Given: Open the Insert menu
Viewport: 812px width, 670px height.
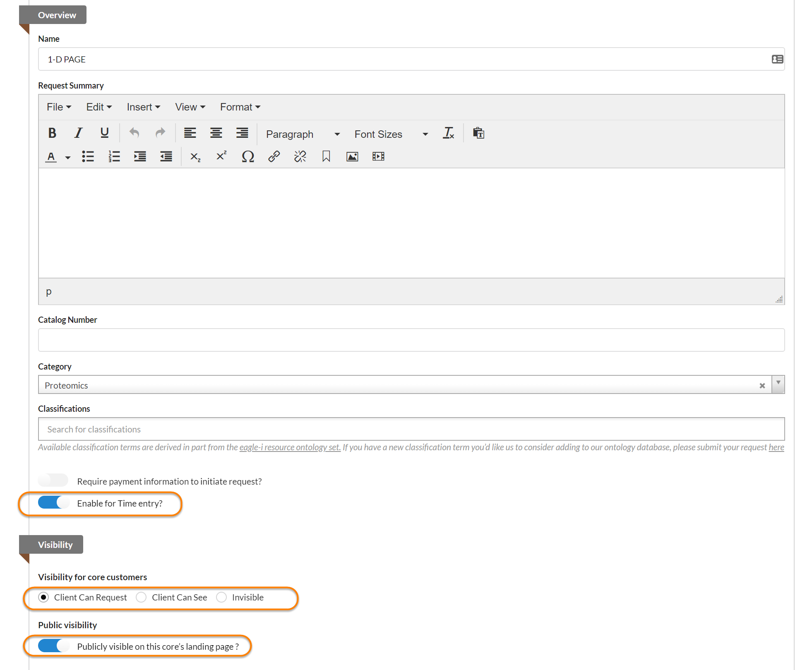Looking at the screenshot, I should tap(143, 107).
